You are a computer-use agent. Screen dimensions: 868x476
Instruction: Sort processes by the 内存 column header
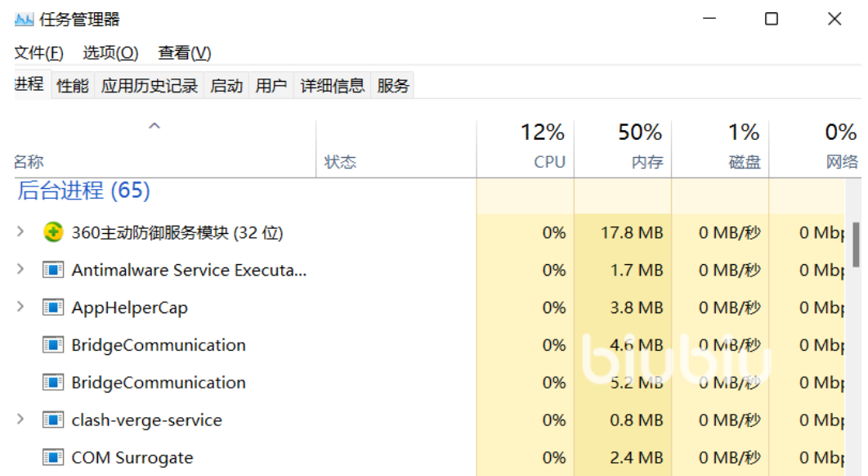pyautogui.click(x=623, y=147)
